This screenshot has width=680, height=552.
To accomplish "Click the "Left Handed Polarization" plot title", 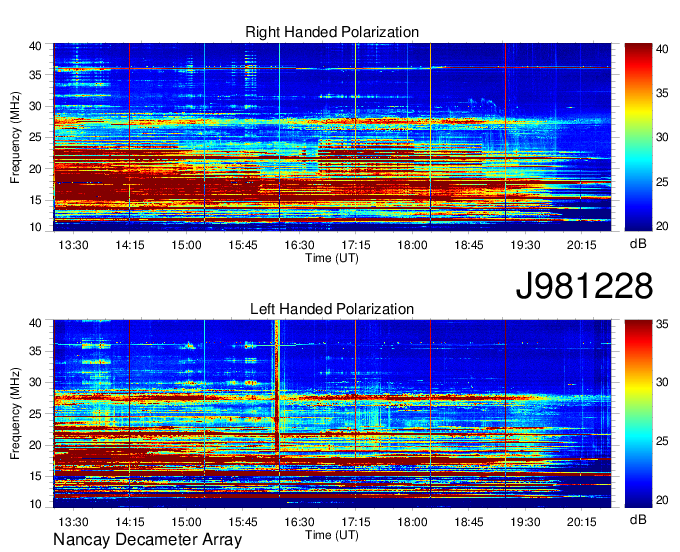I will pos(332,309).
